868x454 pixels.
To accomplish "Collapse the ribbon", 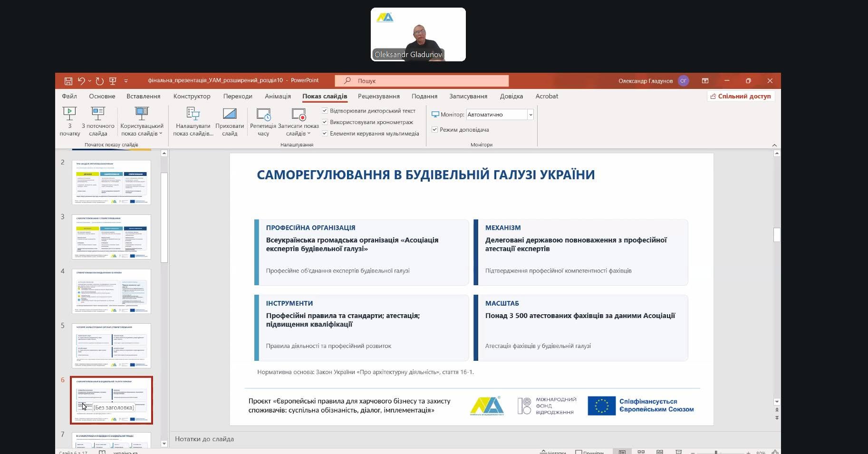I will (774, 145).
